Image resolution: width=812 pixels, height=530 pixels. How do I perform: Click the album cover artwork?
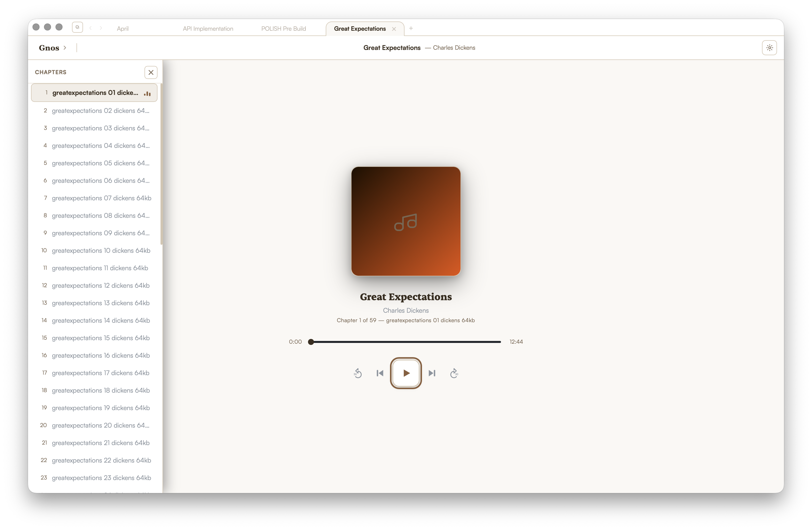(x=406, y=221)
